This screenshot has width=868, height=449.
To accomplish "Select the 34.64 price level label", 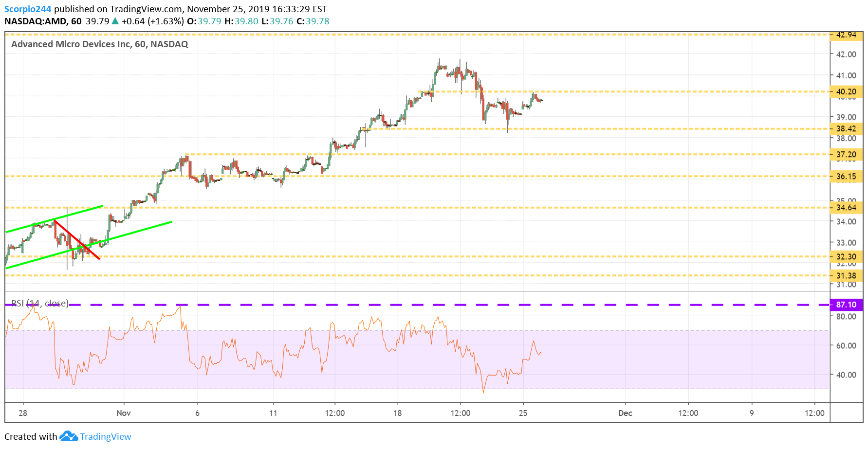I will (846, 208).
